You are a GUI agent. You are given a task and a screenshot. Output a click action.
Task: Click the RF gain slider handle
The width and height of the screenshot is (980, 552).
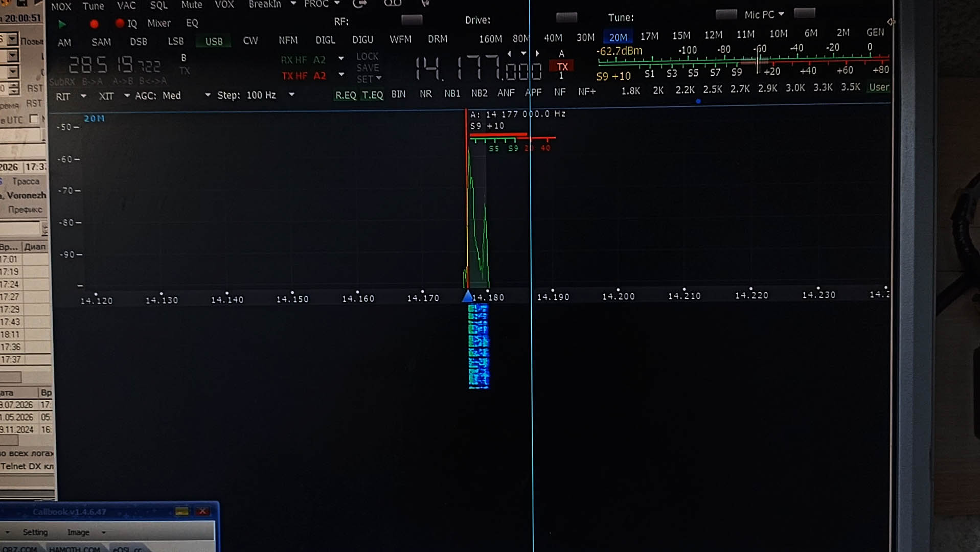pos(412,19)
